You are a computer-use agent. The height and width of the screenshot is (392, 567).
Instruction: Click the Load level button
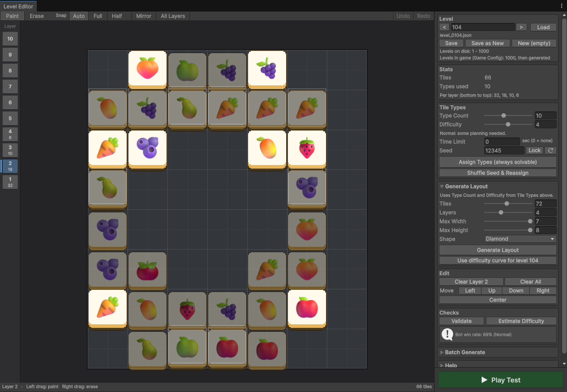544,27
